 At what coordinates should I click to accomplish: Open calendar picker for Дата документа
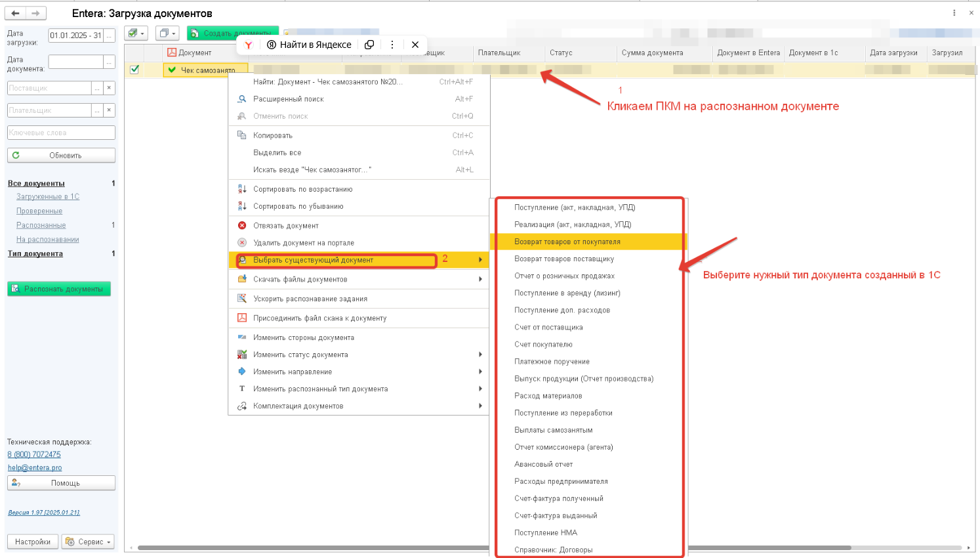(x=110, y=62)
